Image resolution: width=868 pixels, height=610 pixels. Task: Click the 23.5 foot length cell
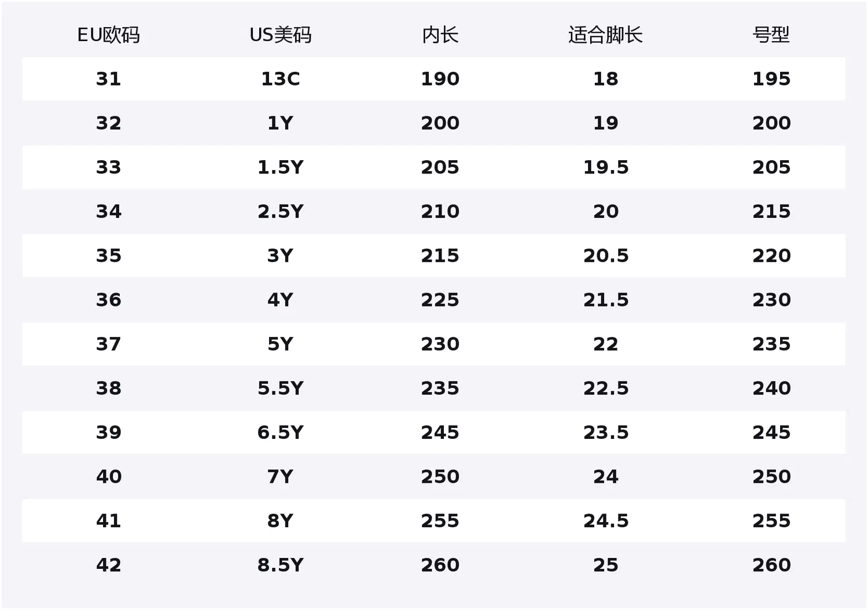click(x=606, y=432)
